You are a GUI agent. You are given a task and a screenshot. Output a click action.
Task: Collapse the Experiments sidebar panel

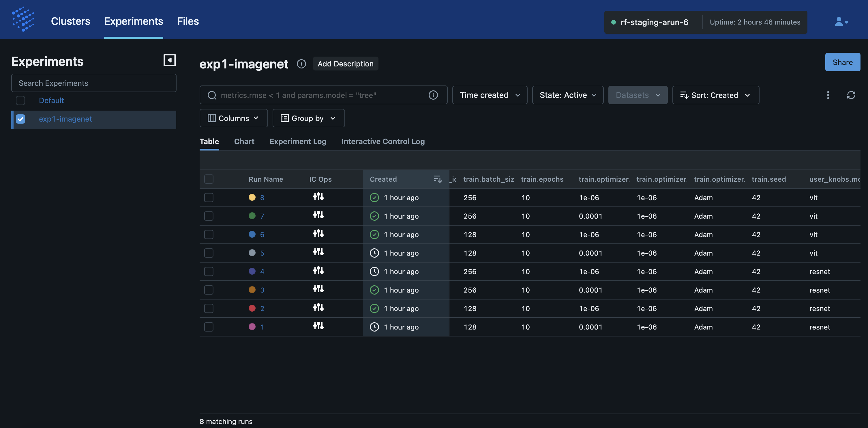(170, 60)
